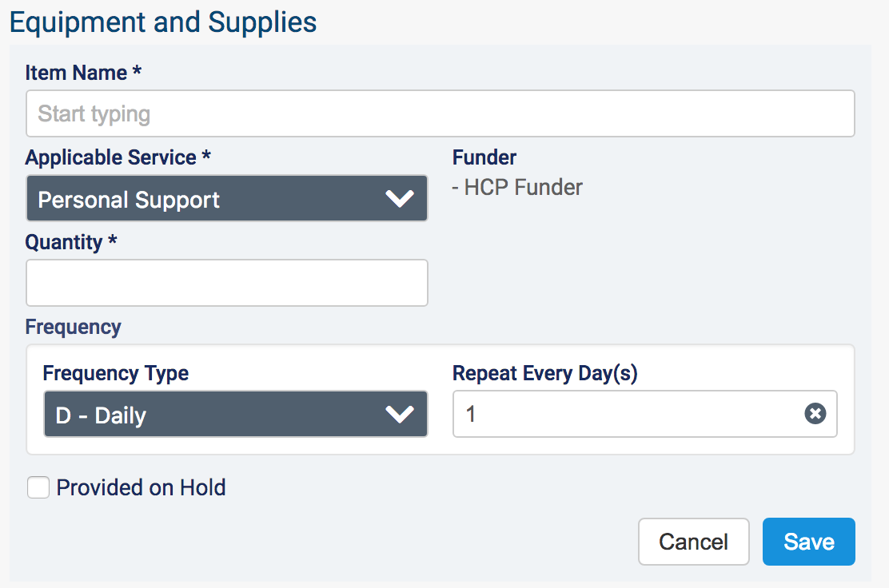Click into the Quantity input box
This screenshot has height=588, width=889.
(x=226, y=283)
